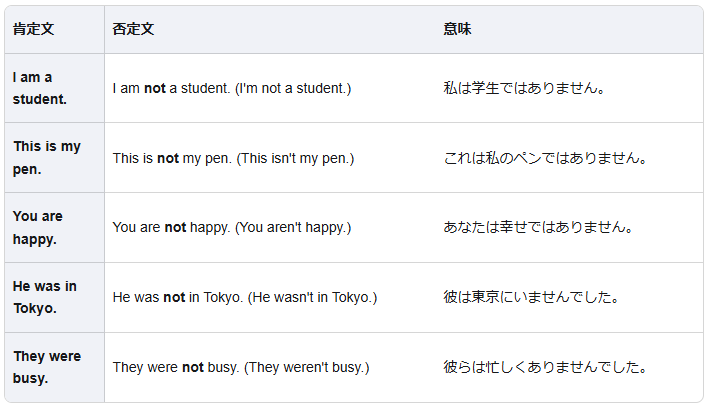Click the 否定文 column header
Screen dimensions: 708x409
[x=133, y=30]
